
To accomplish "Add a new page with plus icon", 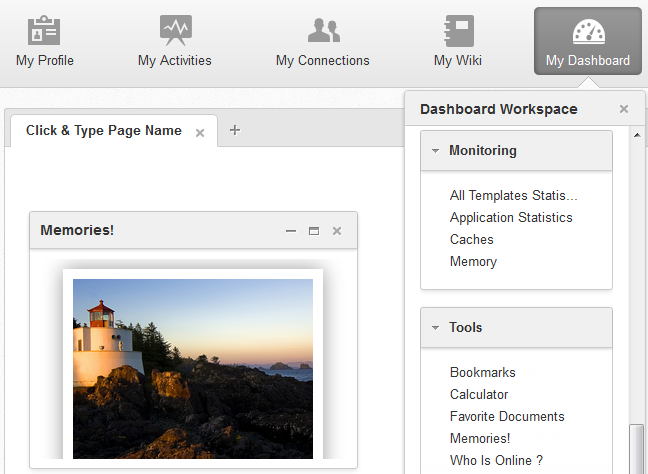I will (x=235, y=130).
